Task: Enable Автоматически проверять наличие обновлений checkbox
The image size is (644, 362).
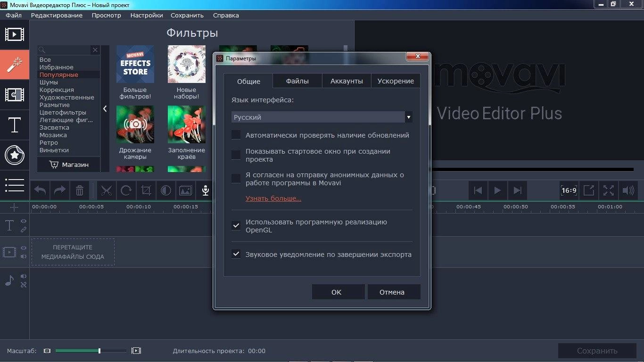Action: click(236, 135)
